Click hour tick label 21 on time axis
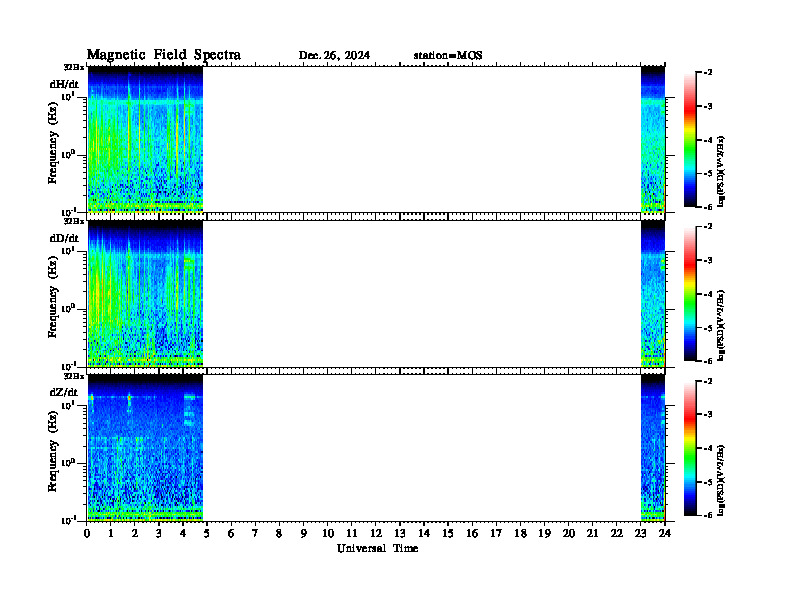Screen dimensions: 792x612 592,533
